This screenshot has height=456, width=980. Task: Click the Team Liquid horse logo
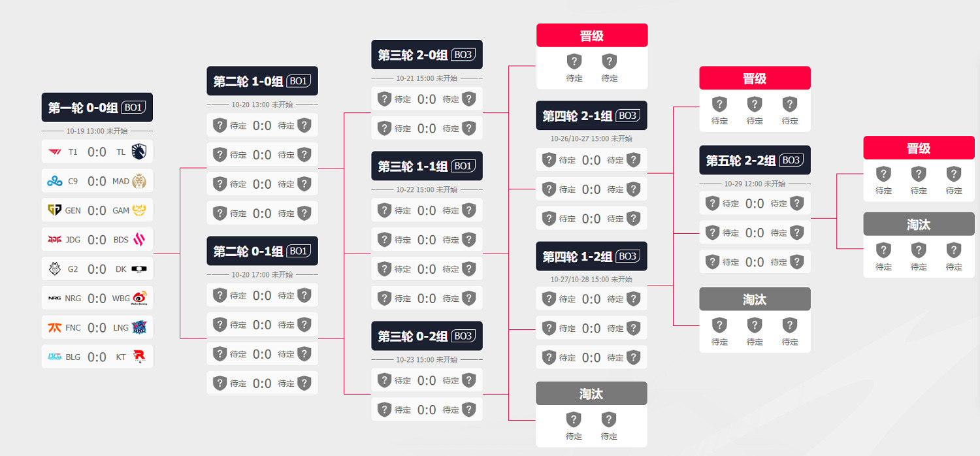[x=140, y=152]
